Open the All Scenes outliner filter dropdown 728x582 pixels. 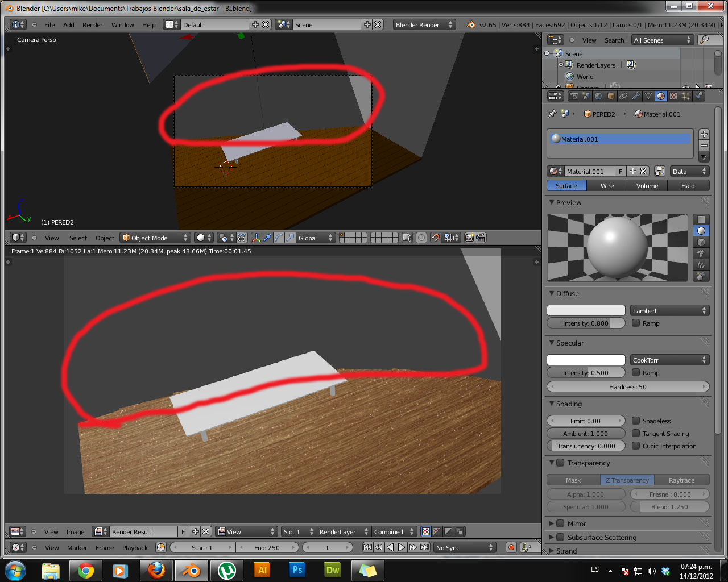[662, 40]
